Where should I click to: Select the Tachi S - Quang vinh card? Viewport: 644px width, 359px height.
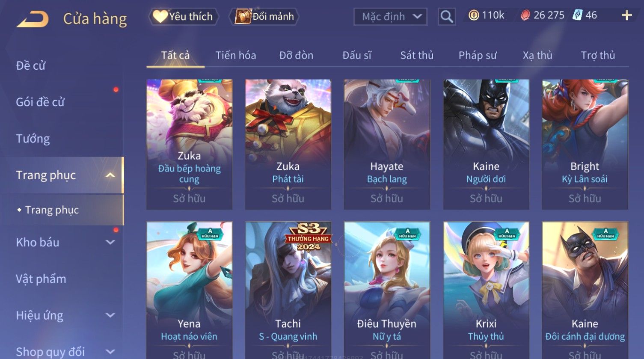tap(288, 290)
